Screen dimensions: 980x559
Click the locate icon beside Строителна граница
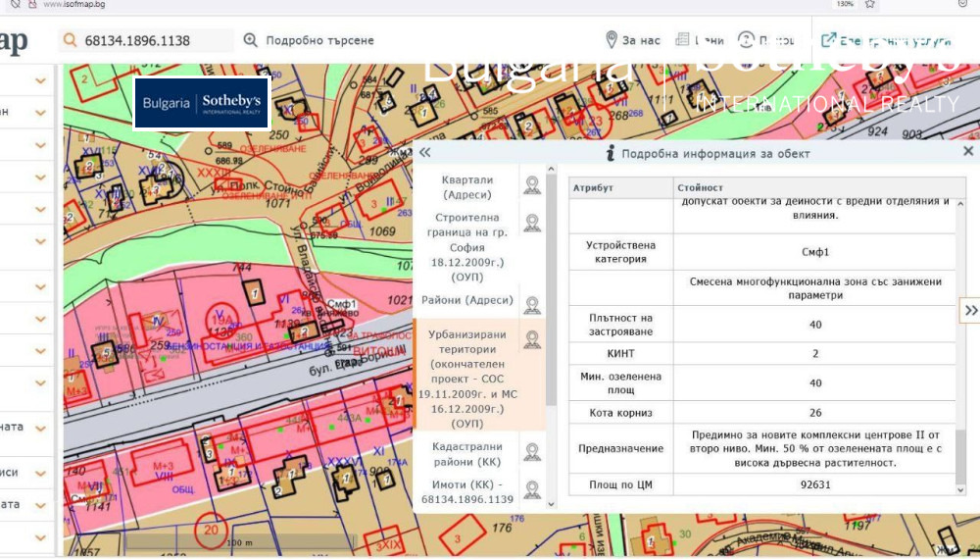[532, 223]
